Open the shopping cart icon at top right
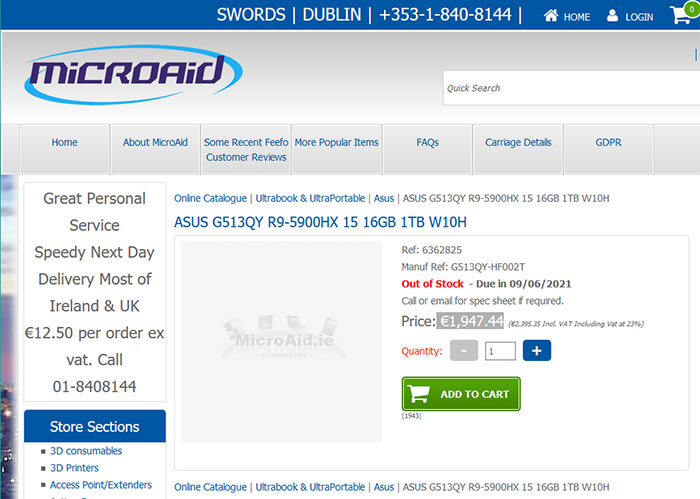The width and height of the screenshot is (700, 499). (682, 14)
